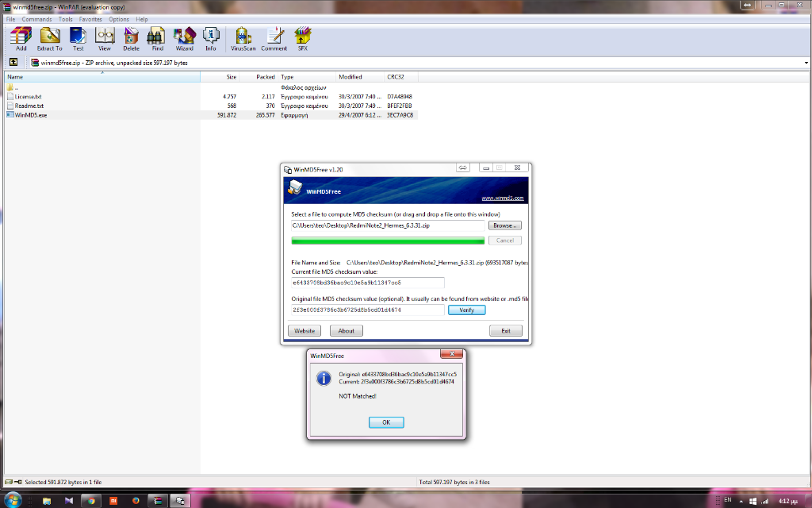The width and height of the screenshot is (812, 508).
Task: Sort by the Name column header
Action: [x=102, y=77]
